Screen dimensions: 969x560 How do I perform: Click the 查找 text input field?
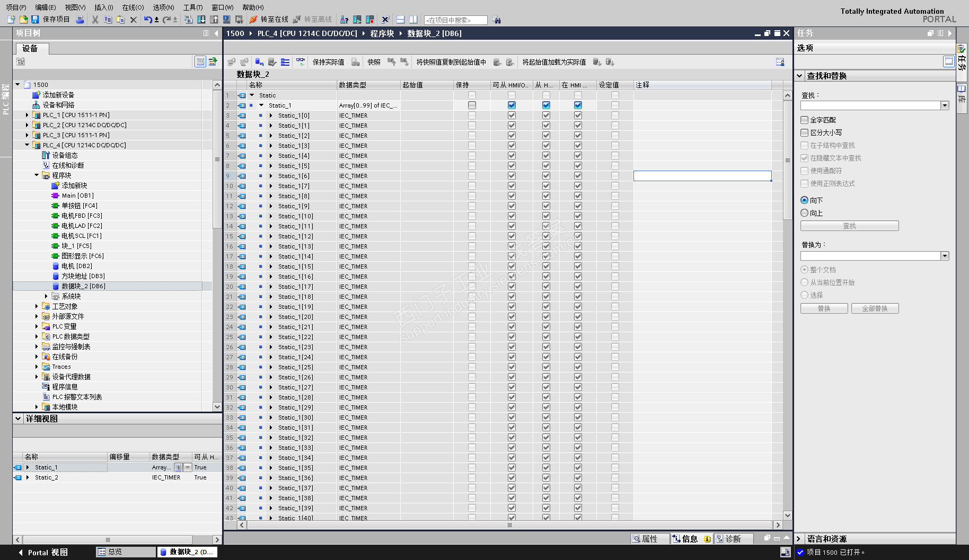pos(870,105)
